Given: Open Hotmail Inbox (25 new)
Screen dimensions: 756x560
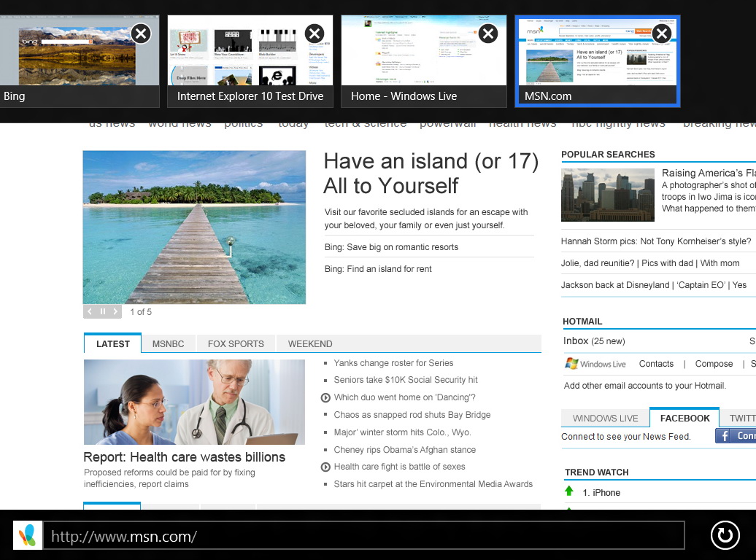Looking at the screenshot, I should [593, 341].
